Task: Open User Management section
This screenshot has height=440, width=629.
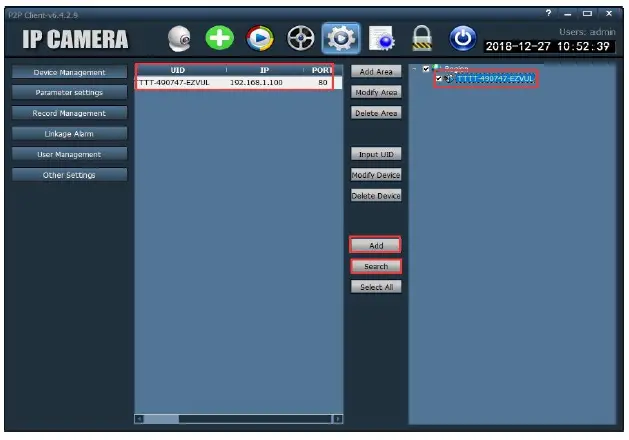Action: 69,154
